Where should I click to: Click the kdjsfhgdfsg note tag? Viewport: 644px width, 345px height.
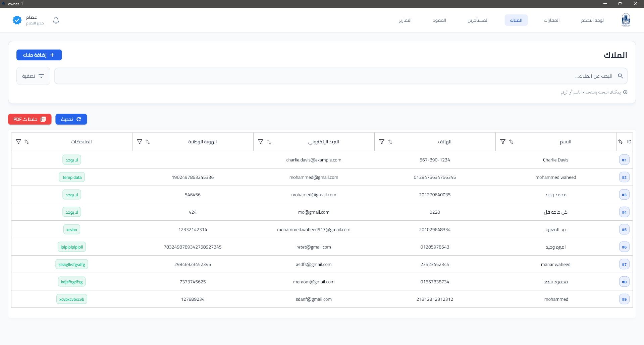tap(72, 282)
